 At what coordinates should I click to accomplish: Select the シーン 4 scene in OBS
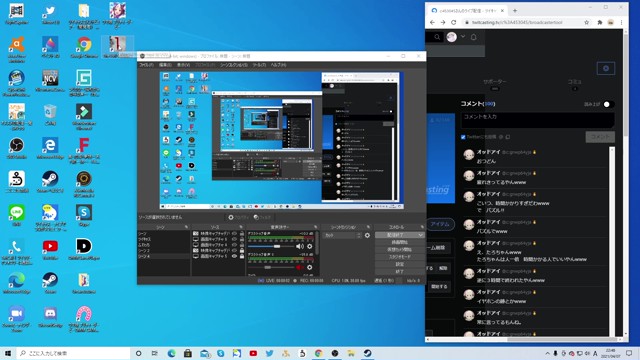click(163, 256)
